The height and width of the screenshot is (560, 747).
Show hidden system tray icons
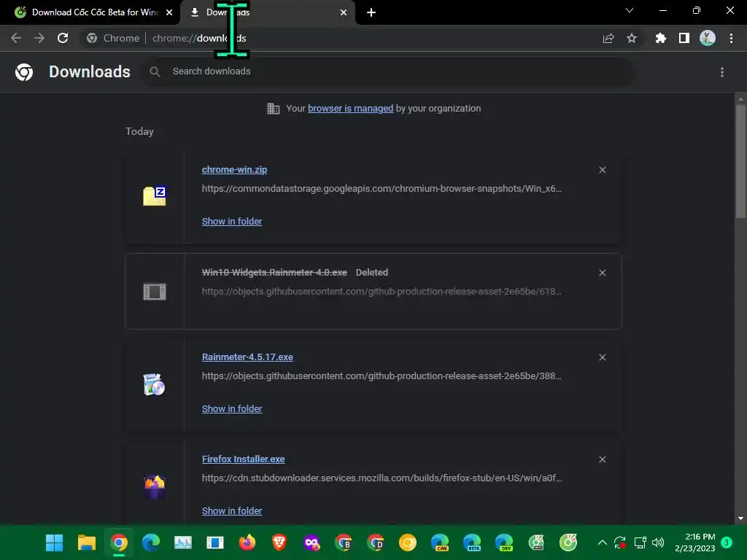[x=602, y=542]
